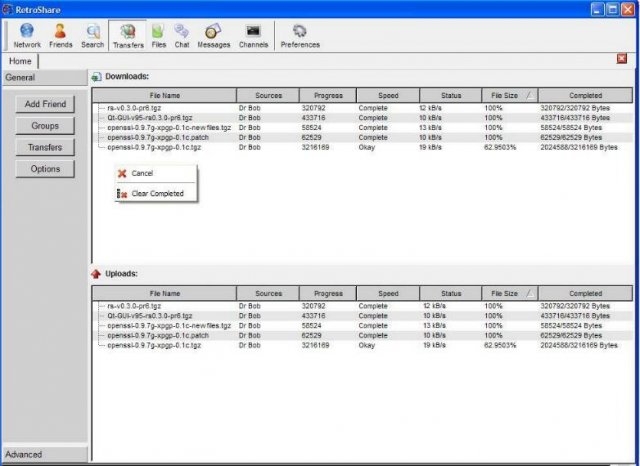Close the panel with red X icon
640x466 pixels.
point(622,59)
